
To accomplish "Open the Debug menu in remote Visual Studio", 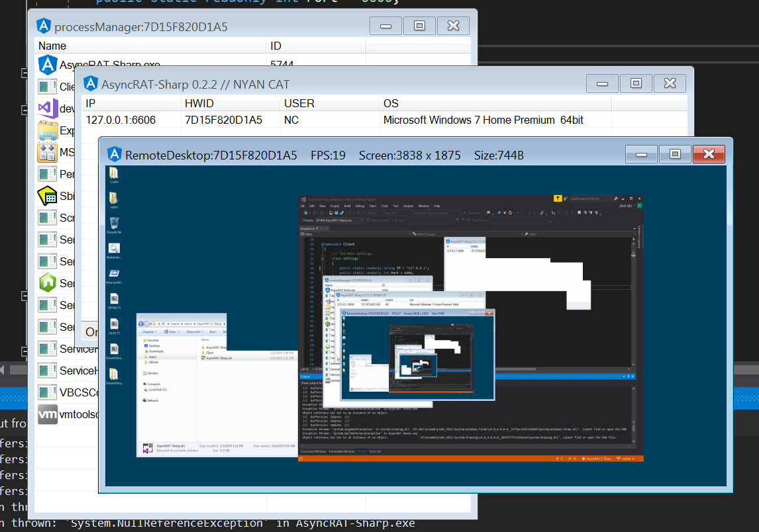I will 360,206.
